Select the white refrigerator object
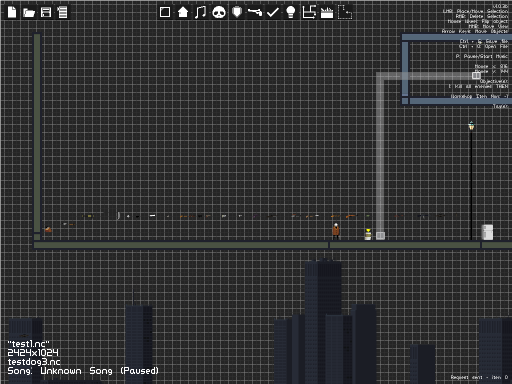Viewport: 512px width, 384px height. (487, 232)
